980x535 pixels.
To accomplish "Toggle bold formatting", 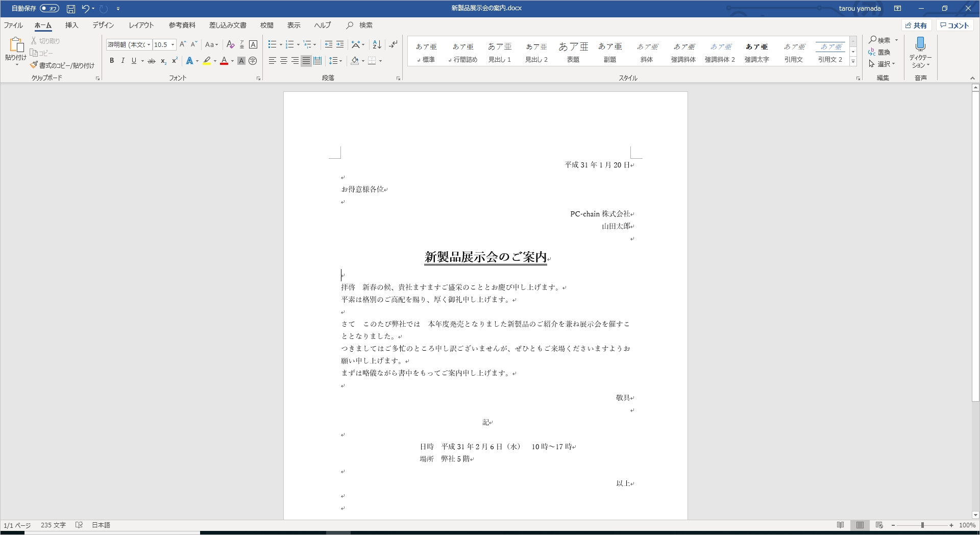I will (x=112, y=61).
